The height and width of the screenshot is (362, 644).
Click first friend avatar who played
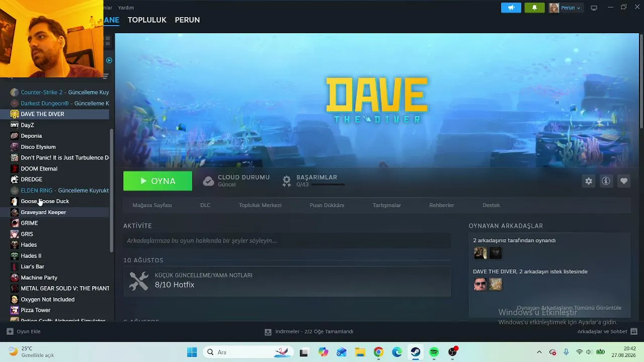coord(480,253)
